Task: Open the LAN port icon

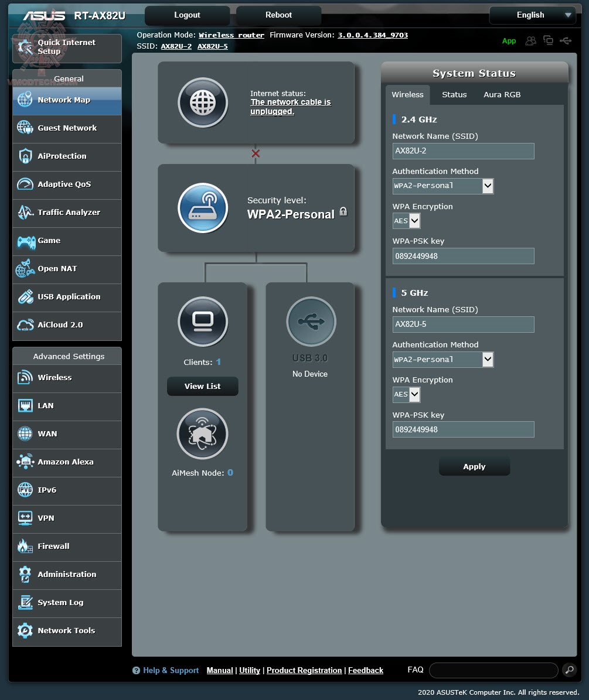Action: [25, 405]
